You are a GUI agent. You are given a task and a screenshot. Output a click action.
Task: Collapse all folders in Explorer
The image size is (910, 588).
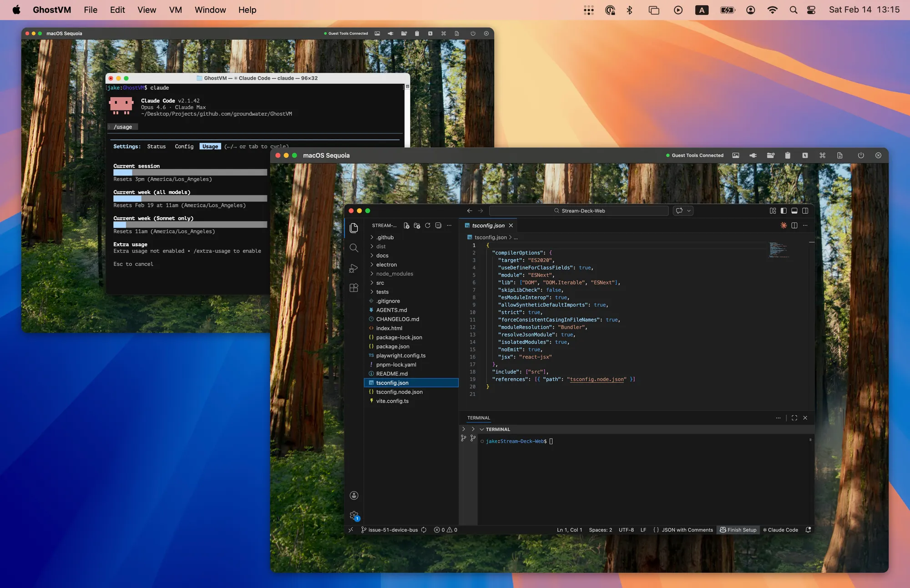[438, 225]
